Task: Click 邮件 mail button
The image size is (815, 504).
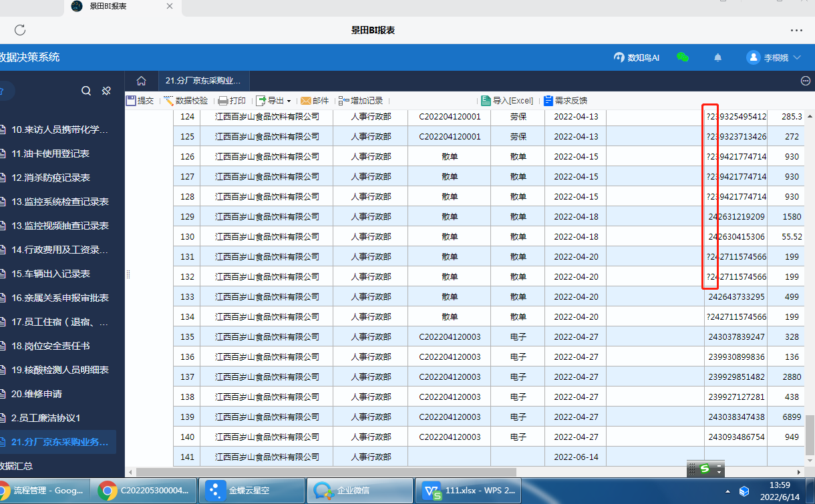Action: (x=315, y=101)
